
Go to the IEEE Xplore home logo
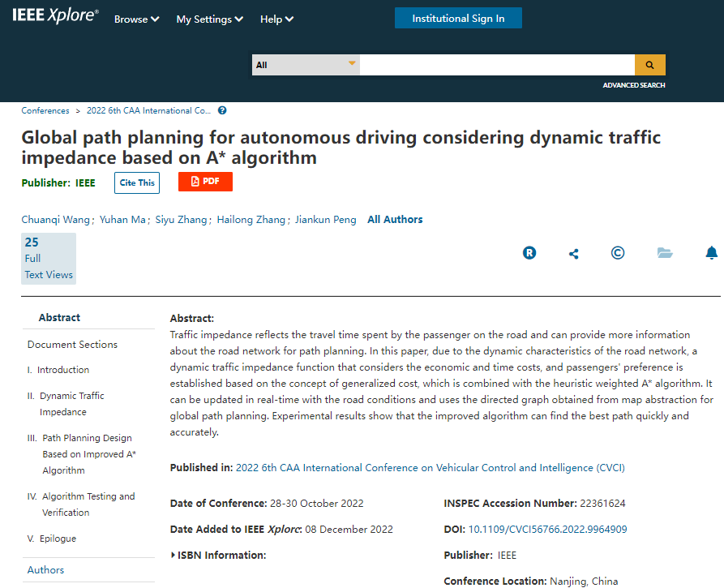[x=55, y=17]
